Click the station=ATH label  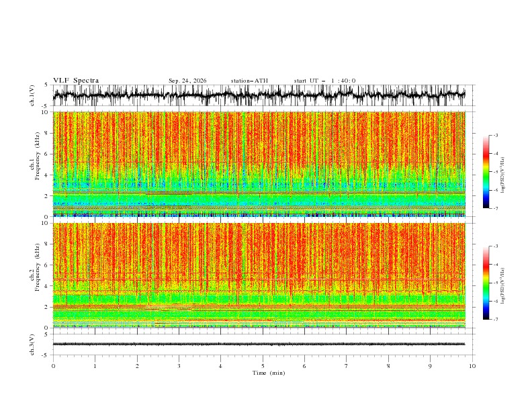pyautogui.click(x=249, y=81)
